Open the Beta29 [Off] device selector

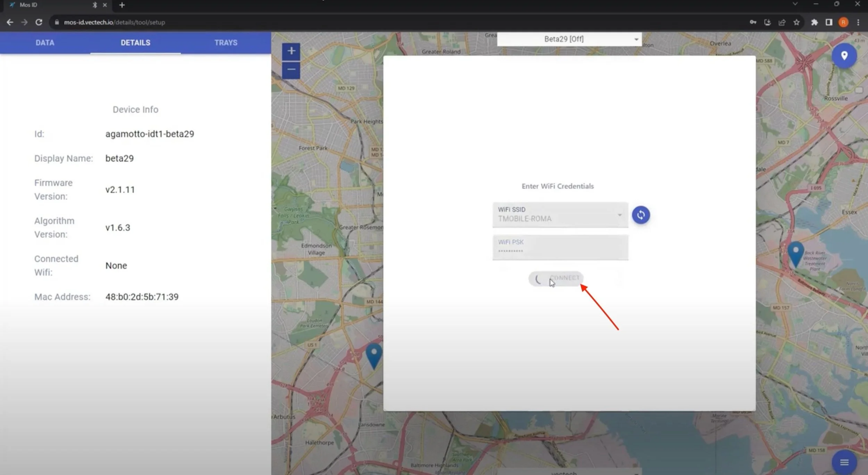click(x=569, y=39)
